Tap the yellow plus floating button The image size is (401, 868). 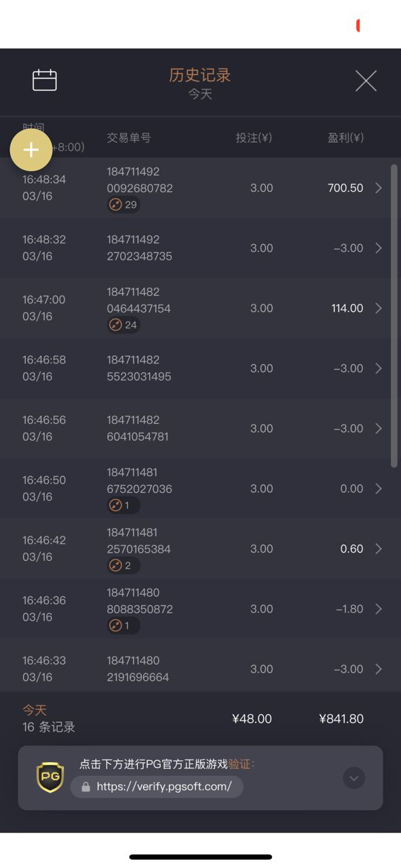tap(31, 150)
